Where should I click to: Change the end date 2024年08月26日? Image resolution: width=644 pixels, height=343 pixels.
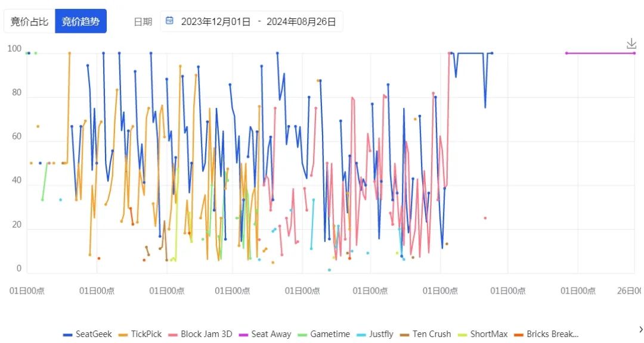point(301,22)
